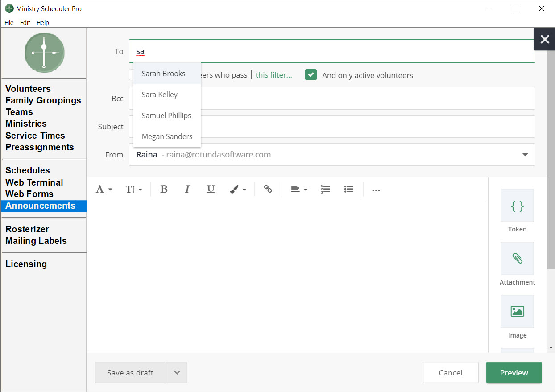Insert a hyperlink with link icon

tap(268, 190)
